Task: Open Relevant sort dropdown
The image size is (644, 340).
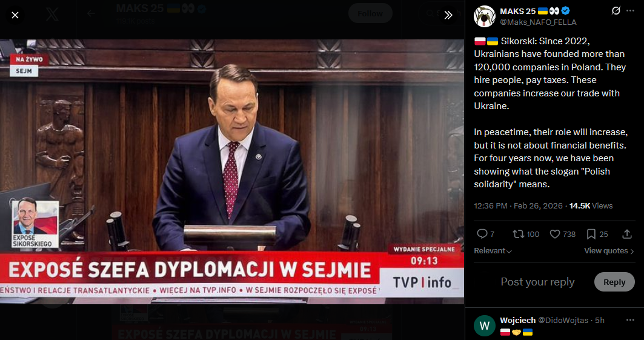Action: [x=493, y=251]
